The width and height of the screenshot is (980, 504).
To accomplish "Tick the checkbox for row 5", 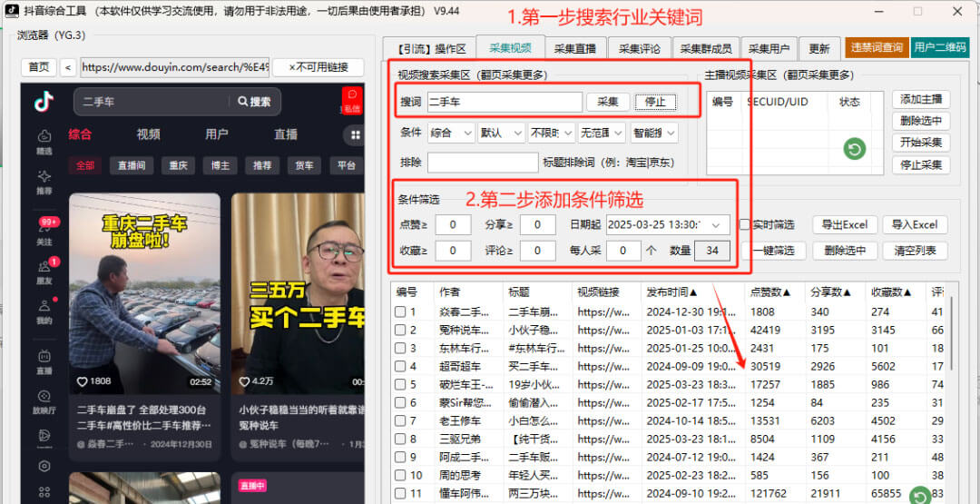I will click(x=400, y=384).
